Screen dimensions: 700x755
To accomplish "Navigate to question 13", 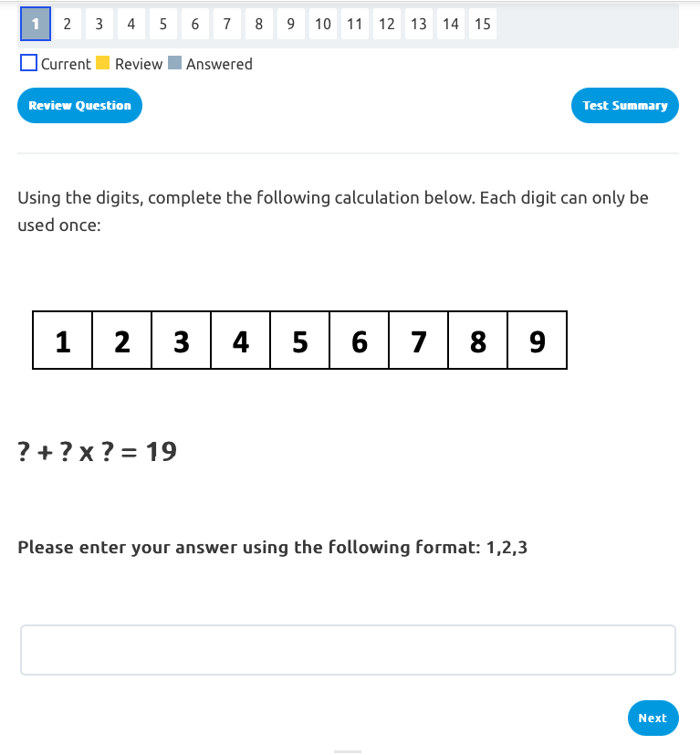I will coord(418,25).
